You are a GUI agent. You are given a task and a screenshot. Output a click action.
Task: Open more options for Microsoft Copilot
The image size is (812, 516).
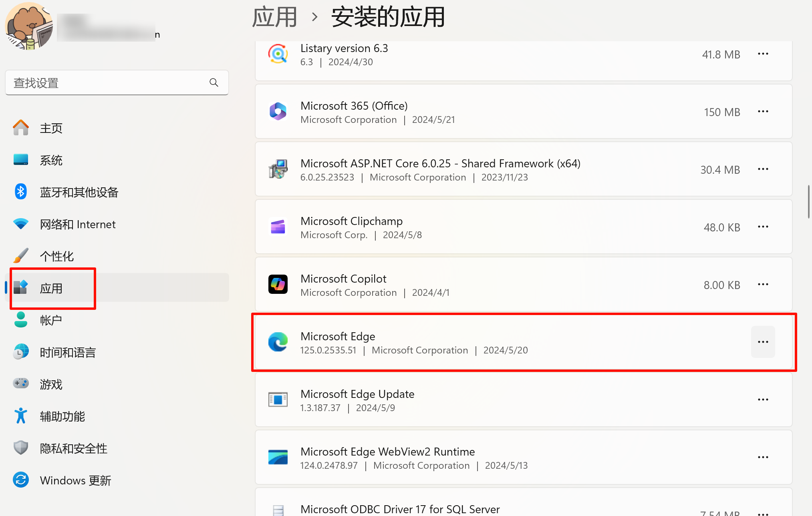coord(763,285)
